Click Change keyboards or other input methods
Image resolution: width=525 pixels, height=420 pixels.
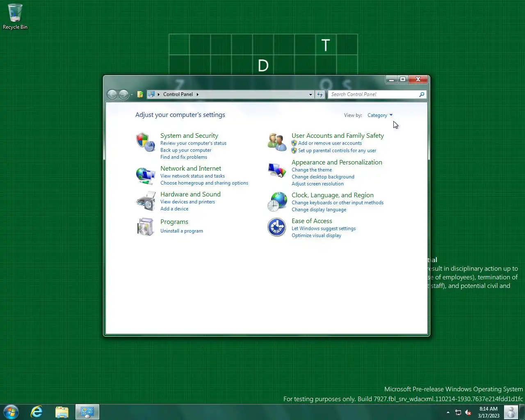click(338, 203)
